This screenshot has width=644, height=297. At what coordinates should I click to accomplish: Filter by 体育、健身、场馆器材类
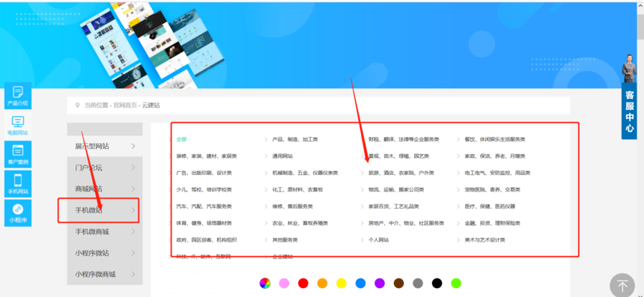click(204, 223)
